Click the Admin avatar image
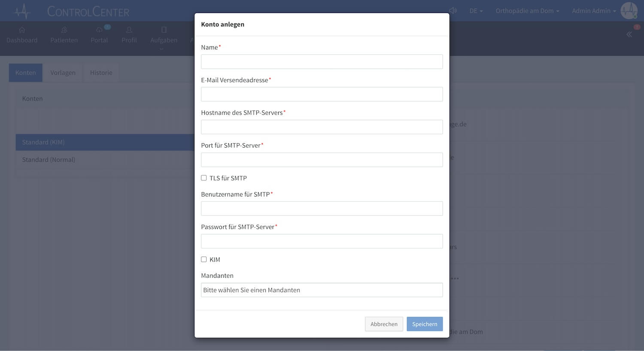The height and width of the screenshot is (351, 644). point(629,11)
